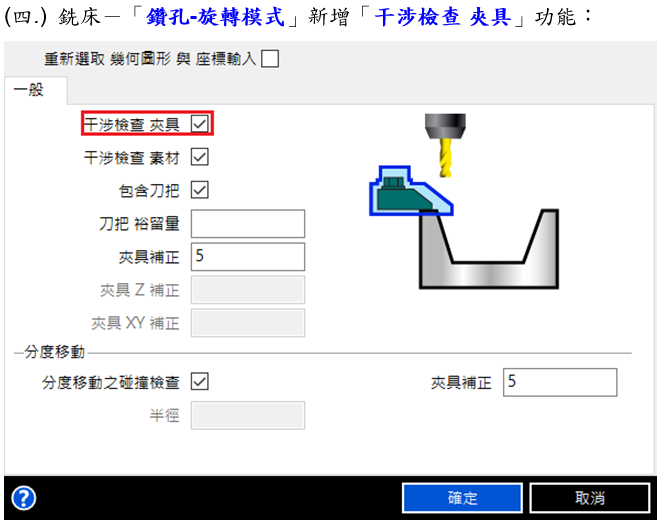
Task: Click the disabled 半徑 input field
Action: (248, 415)
